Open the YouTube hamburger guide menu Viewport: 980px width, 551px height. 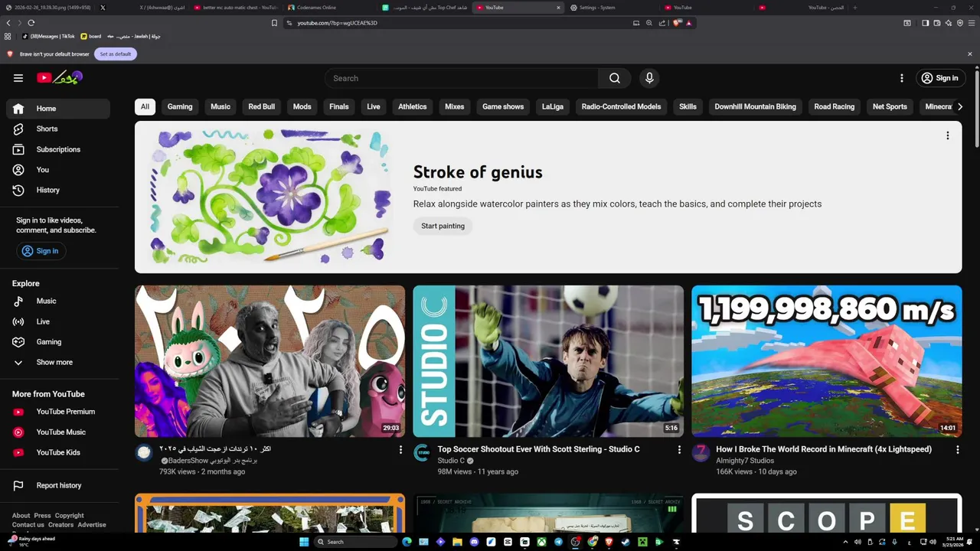click(x=18, y=78)
